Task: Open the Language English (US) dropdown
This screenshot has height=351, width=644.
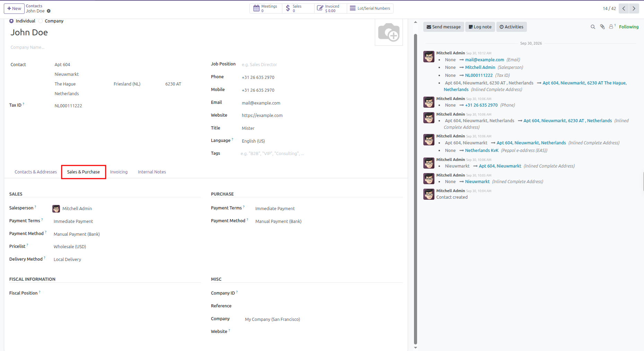Action: pyautogui.click(x=321, y=141)
